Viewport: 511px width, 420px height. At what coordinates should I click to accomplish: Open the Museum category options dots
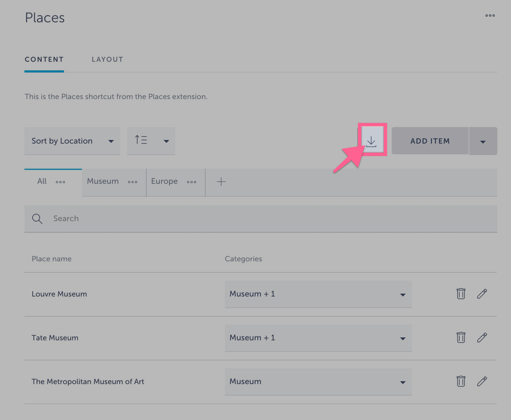[133, 182]
